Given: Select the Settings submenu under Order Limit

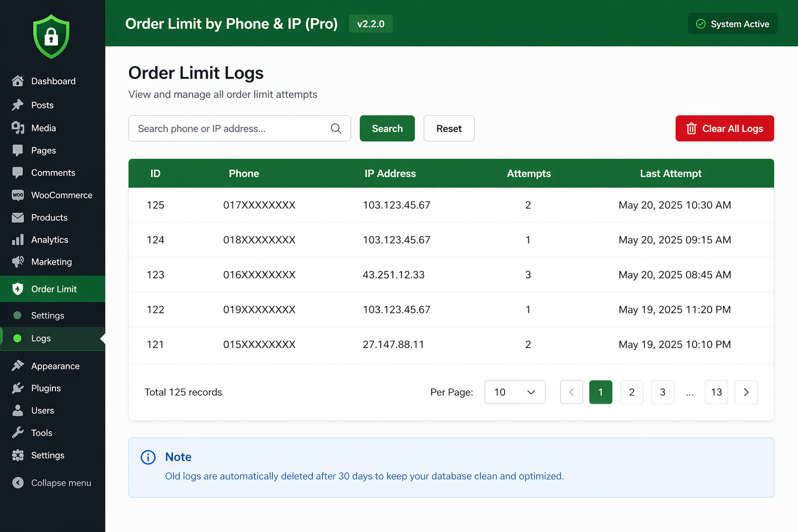Looking at the screenshot, I should (x=47, y=315).
